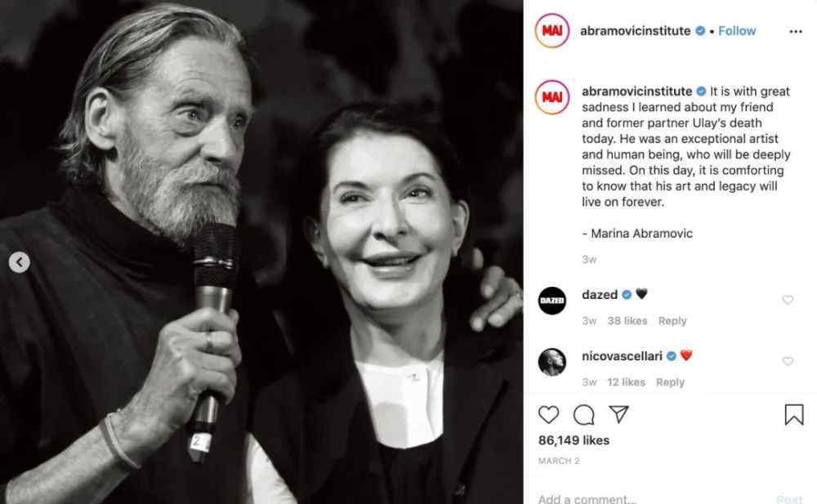Save the post with the bookmark icon
Viewport: 817px width, 504px height.
click(x=794, y=415)
